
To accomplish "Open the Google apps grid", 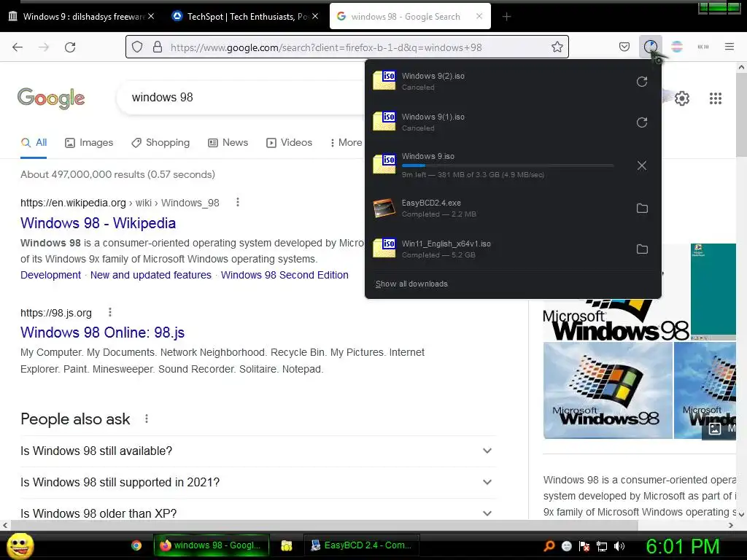I will click(715, 98).
